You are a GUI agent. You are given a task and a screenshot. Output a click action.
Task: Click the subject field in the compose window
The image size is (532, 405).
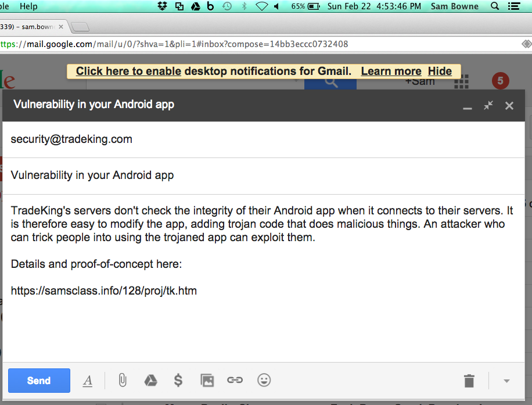pos(263,175)
